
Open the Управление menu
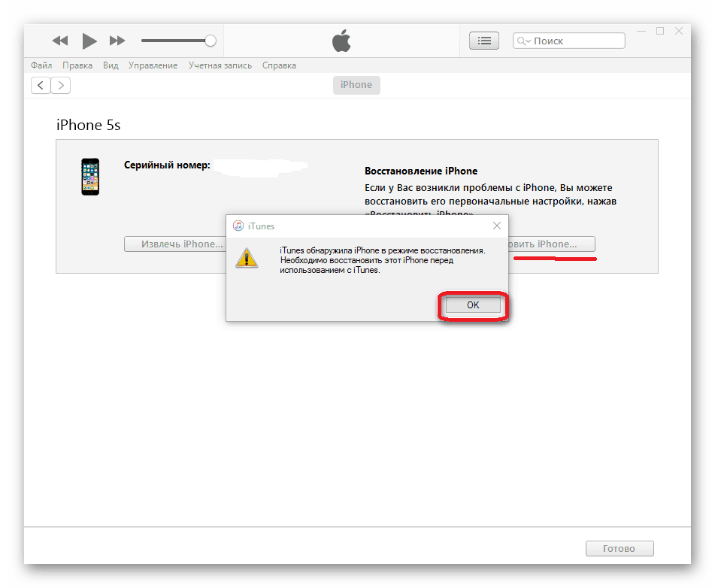153,65
